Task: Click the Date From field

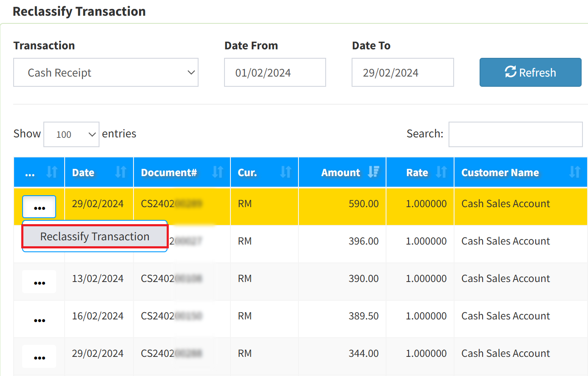Action: (275, 72)
